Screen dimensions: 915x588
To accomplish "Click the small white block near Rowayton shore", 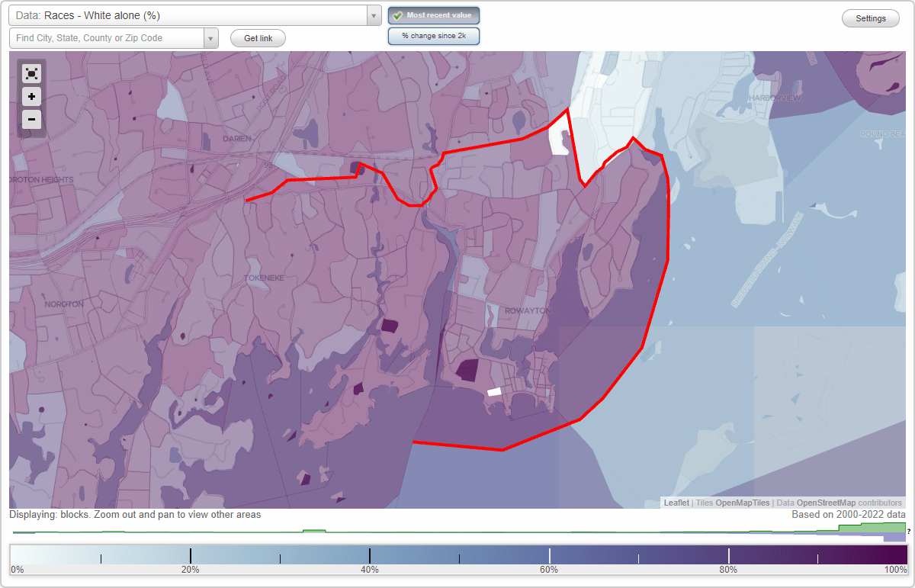I will (494, 391).
